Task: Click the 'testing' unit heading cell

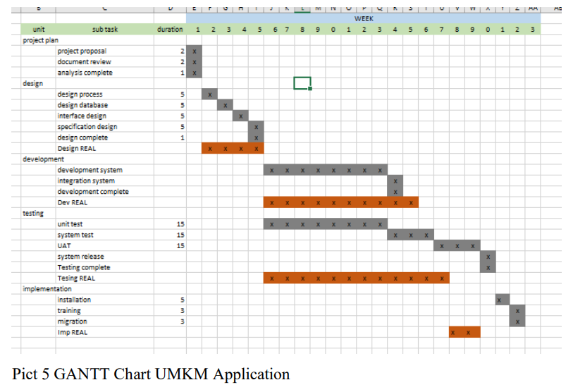Action: (x=39, y=213)
